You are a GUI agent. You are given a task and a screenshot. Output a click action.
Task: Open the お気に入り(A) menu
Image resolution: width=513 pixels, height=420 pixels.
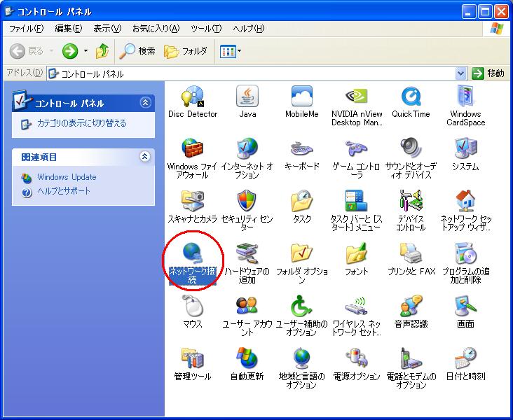tap(156, 29)
